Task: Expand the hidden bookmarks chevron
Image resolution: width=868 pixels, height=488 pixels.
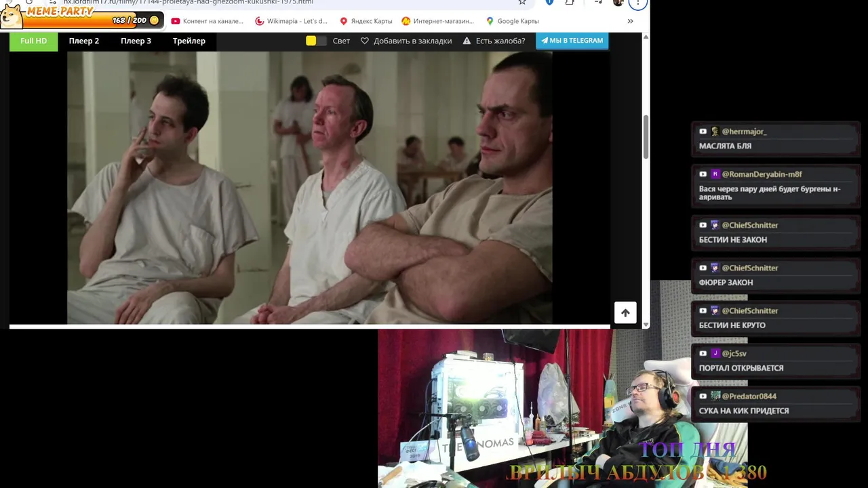Action: tap(630, 21)
